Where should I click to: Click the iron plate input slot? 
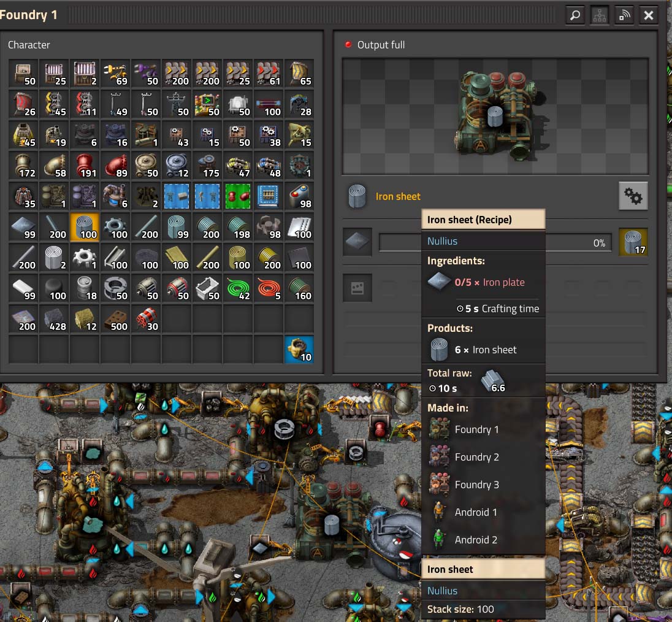[x=357, y=242]
